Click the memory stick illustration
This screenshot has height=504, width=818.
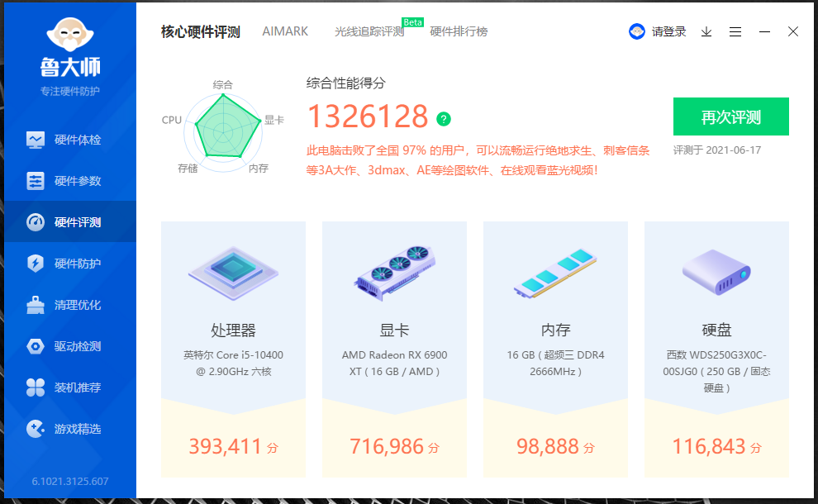pos(555,273)
